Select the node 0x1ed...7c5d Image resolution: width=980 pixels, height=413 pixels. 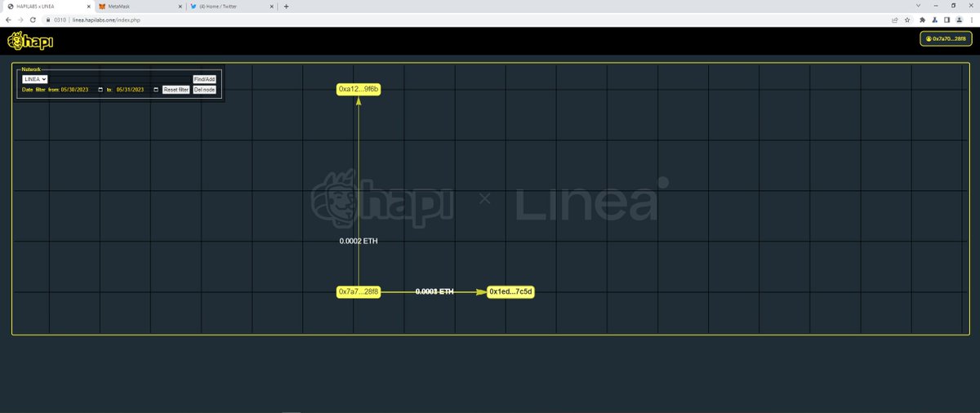510,291
